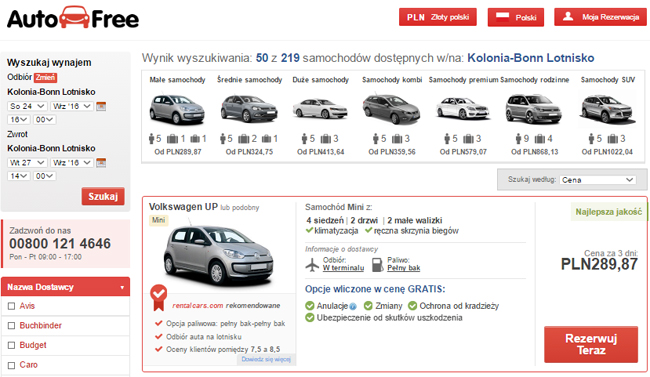Click the Zmień pickup change button

45,78
